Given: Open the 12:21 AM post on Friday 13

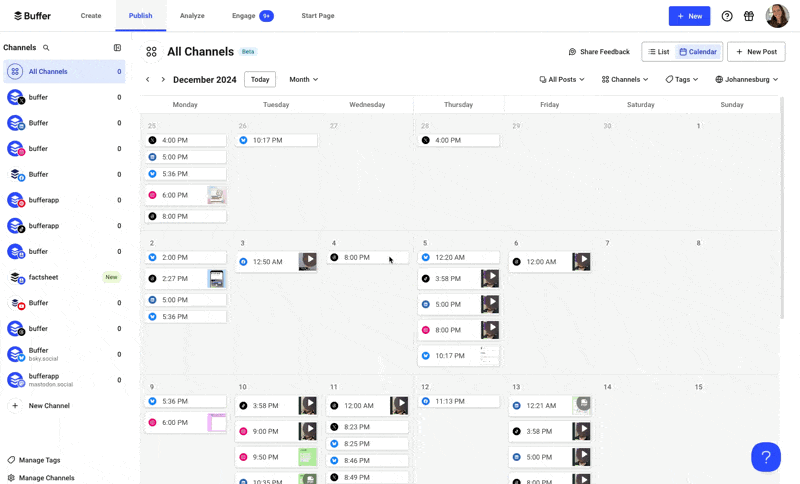Looking at the screenshot, I should click(550, 405).
